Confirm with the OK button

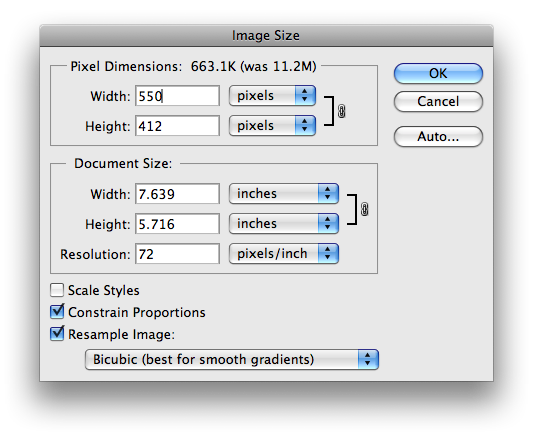[438, 73]
